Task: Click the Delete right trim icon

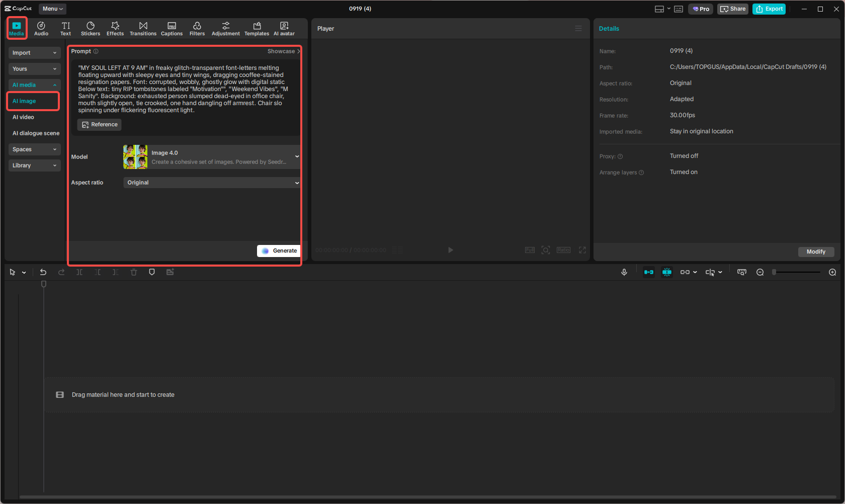Action: [x=116, y=272]
